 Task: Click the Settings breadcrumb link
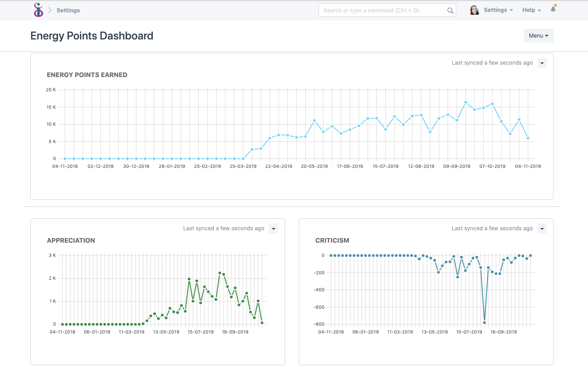pos(68,10)
